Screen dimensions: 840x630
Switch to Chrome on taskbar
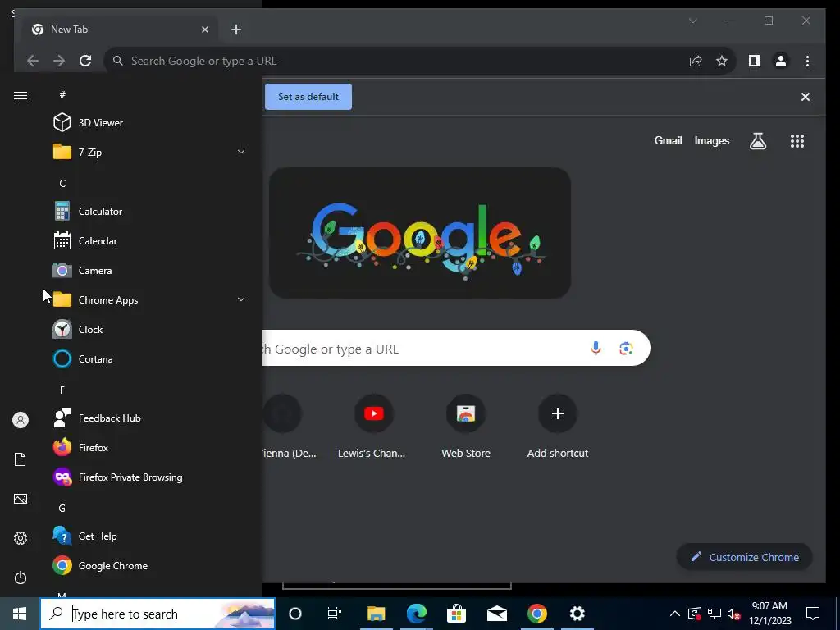(x=536, y=614)
